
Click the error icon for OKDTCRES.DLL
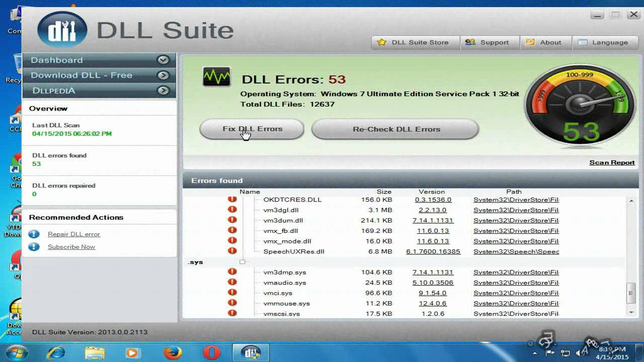click(232, 200)
